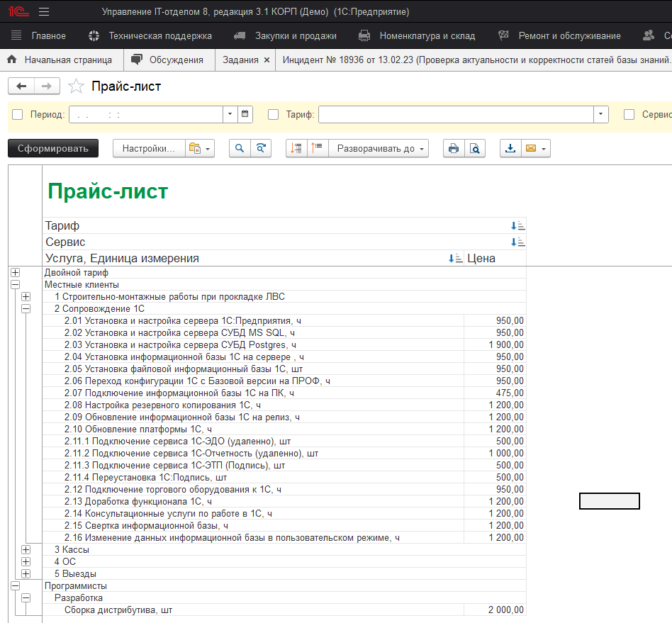The height and width of the screenshot is (623, 672).
Task: Open print preview for the price list
Action: click(x=476, y=148)
